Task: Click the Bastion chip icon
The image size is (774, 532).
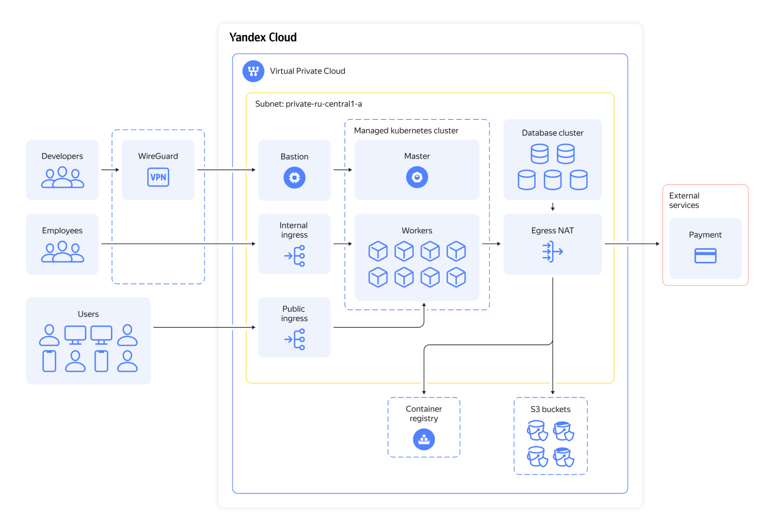Action: click(x=294, y=178)
